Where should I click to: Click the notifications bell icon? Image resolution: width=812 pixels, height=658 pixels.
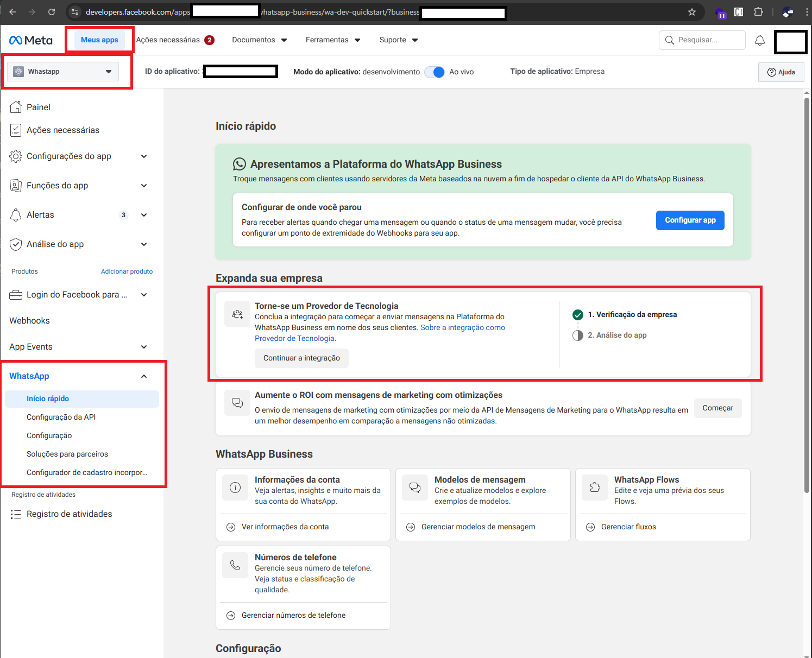click(x=759, y=40)
